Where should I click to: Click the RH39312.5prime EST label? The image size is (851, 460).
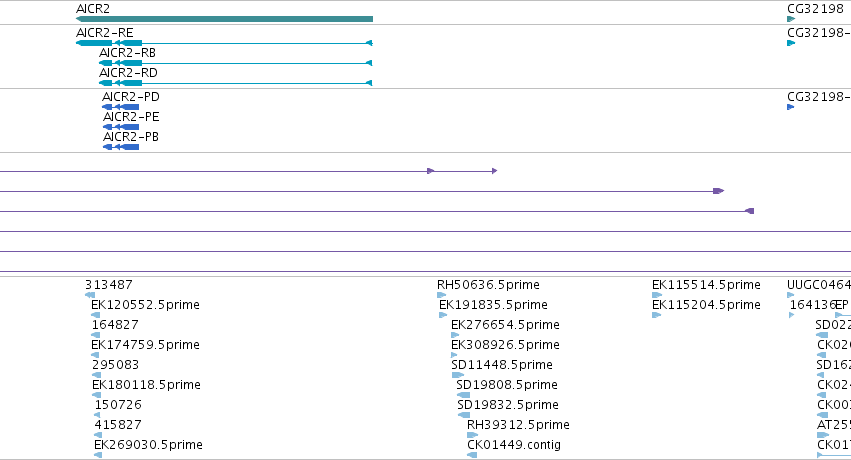coord(518,425)
